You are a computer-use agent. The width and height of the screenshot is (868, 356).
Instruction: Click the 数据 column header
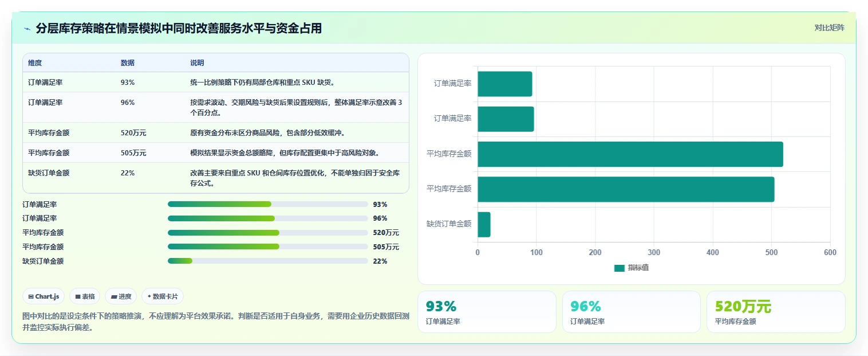click(x=128, y=63)
